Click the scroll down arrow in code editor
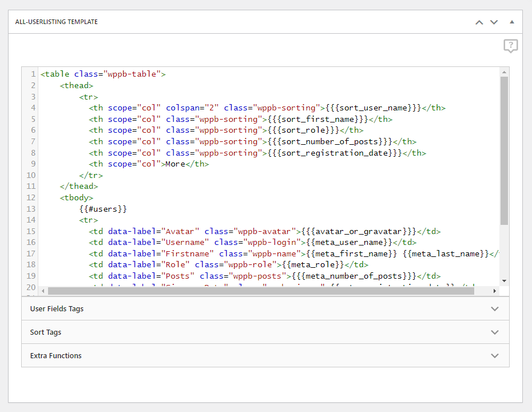 [504, 281]
